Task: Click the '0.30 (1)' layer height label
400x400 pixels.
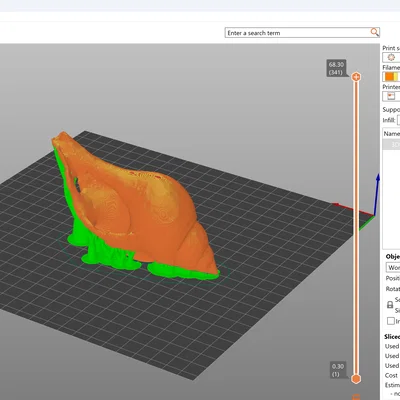Action: pyautogui.click(x=338, y=370)
